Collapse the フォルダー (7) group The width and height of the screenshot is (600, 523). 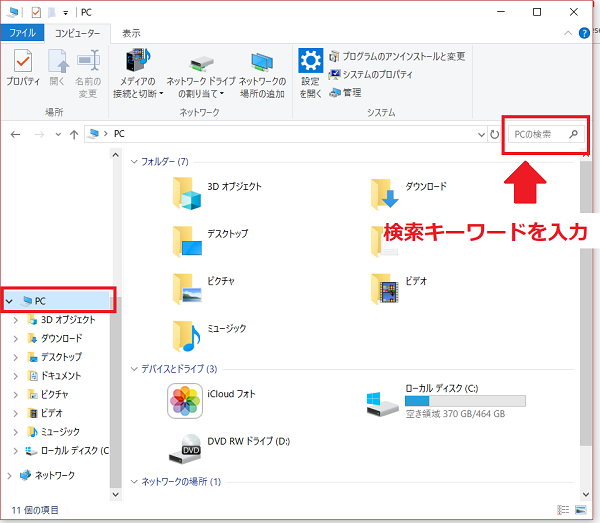134,162
